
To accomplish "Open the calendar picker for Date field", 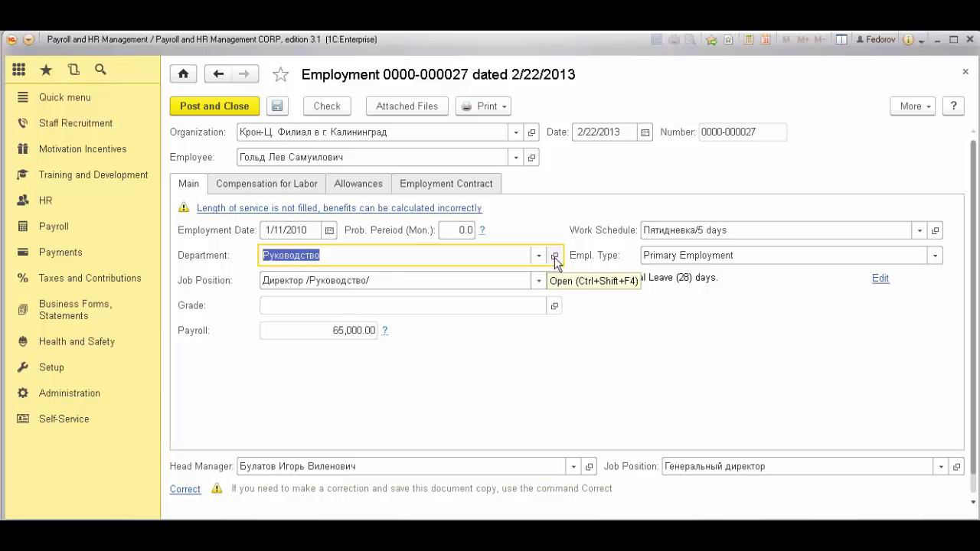I will click(x=645, y=132).
